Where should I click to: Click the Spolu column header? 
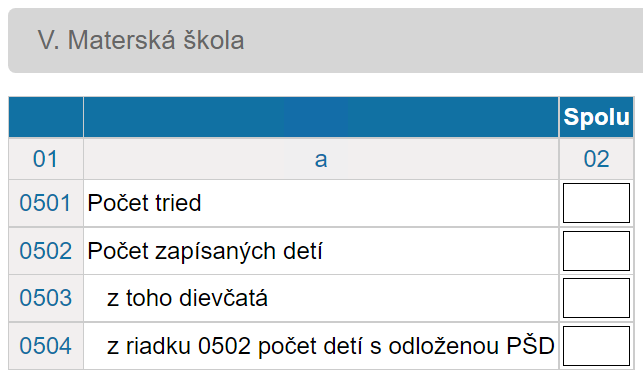tap(596, 117)
